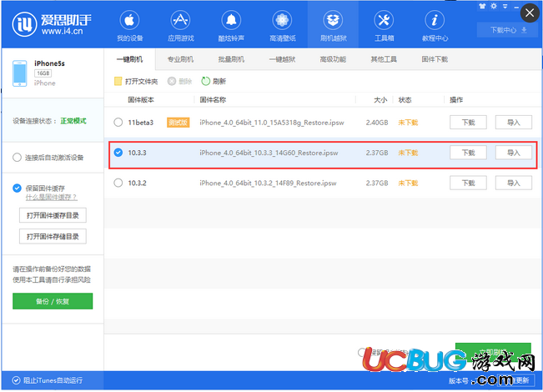Click the 2.40GB size value

tap(377, 123)
